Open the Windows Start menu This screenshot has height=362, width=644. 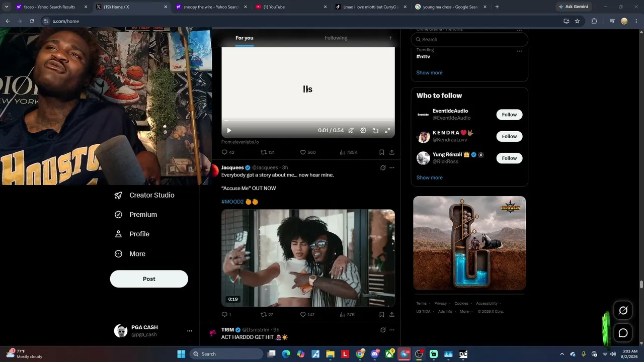click(181, 354)
